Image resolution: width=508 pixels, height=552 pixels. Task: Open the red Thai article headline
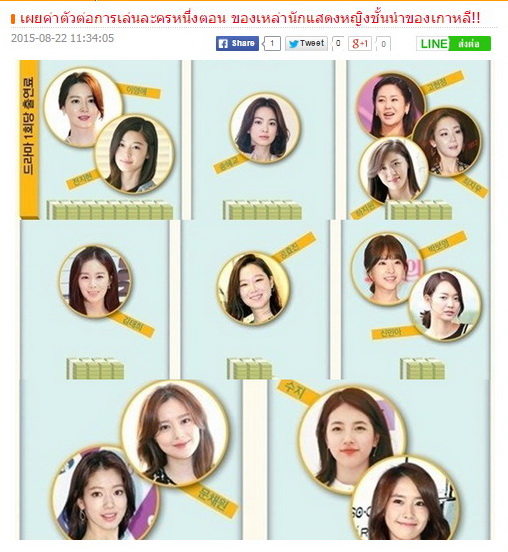tap(250, 18)
